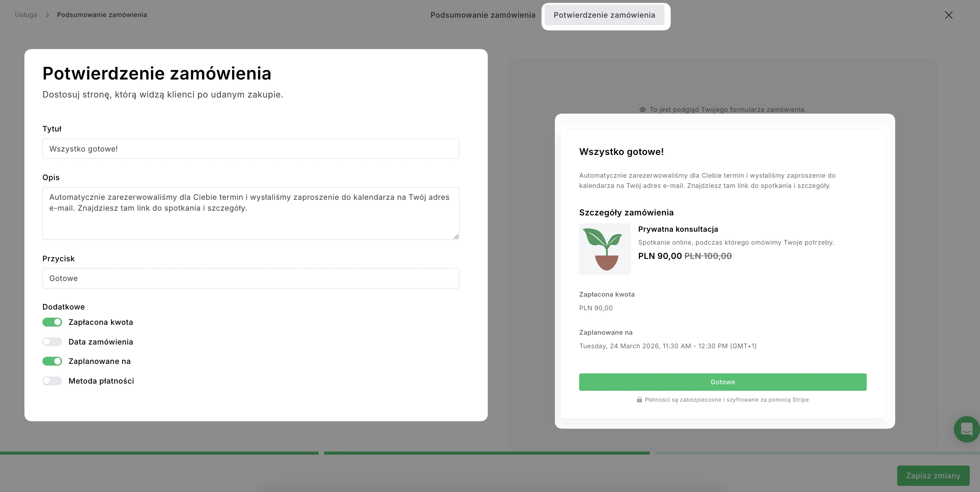The height and width of the screenshot is (492, 980).
Task: Close the editor with the X icon
Action: coord(948,15)
